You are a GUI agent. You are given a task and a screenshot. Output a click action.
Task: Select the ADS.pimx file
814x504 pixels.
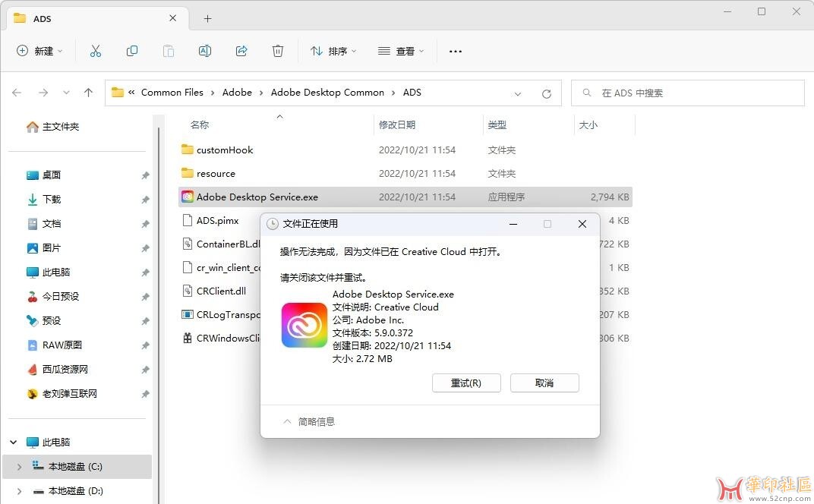pos(217,221)
